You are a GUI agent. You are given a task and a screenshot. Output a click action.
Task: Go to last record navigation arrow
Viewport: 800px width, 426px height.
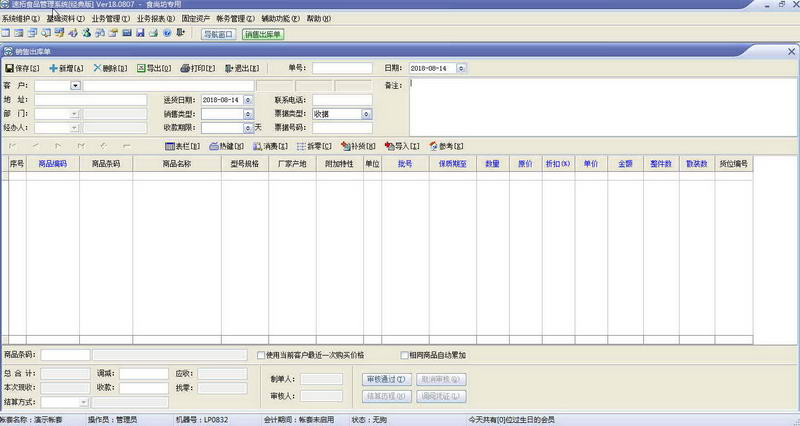[81, 146]
